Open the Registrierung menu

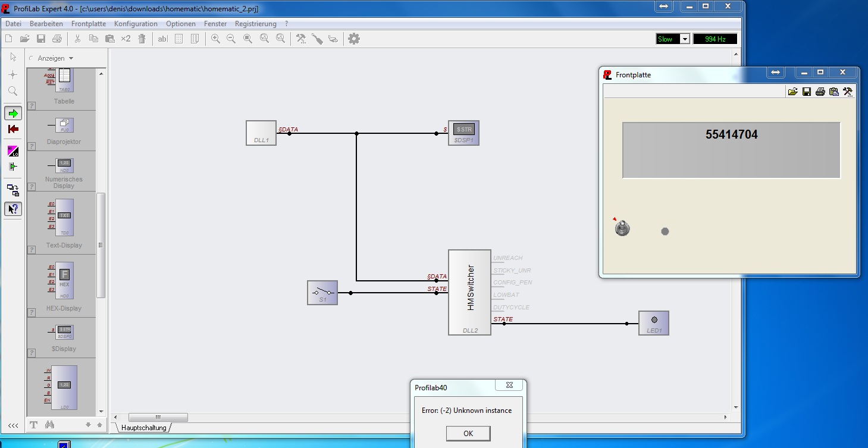tap(256, 24)
